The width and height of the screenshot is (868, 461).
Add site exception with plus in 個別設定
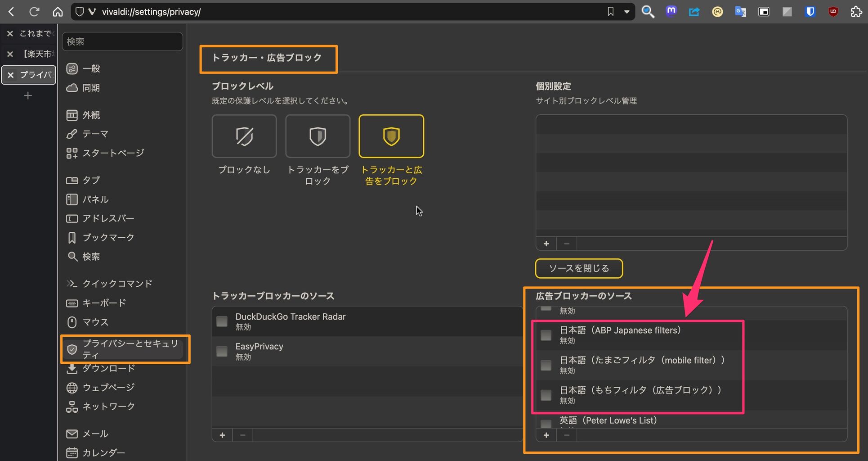546,244
